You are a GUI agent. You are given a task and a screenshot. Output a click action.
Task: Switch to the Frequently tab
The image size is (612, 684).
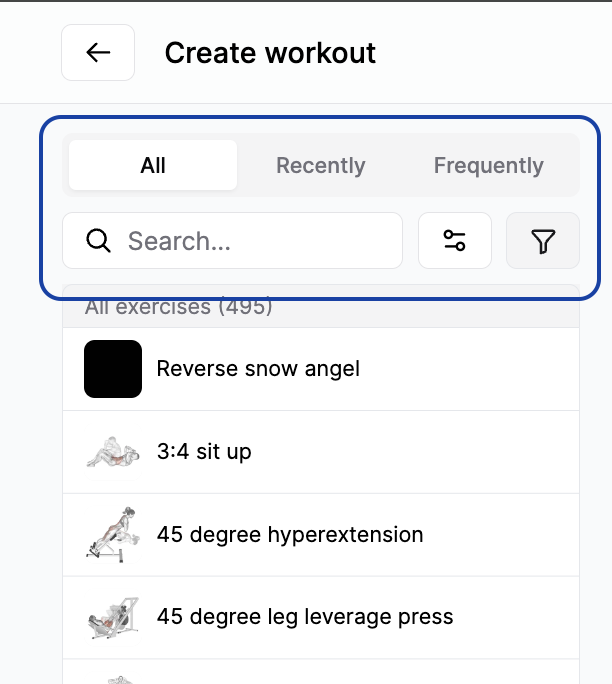pos(488,165)
